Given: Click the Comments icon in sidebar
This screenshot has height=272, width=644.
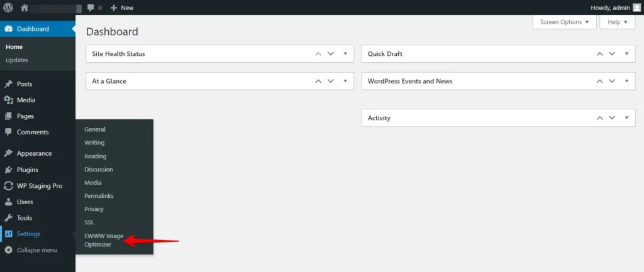Looking at the screenshot, I should tap(8, 132).
